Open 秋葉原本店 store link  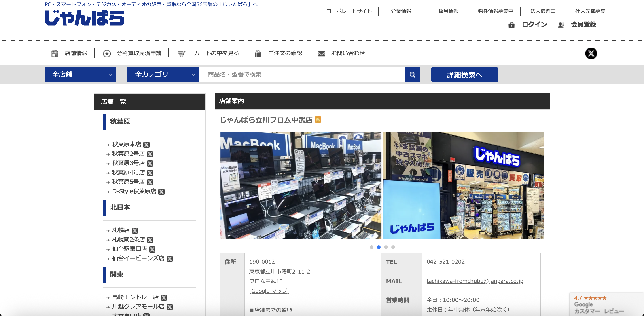tap(127, 144)
